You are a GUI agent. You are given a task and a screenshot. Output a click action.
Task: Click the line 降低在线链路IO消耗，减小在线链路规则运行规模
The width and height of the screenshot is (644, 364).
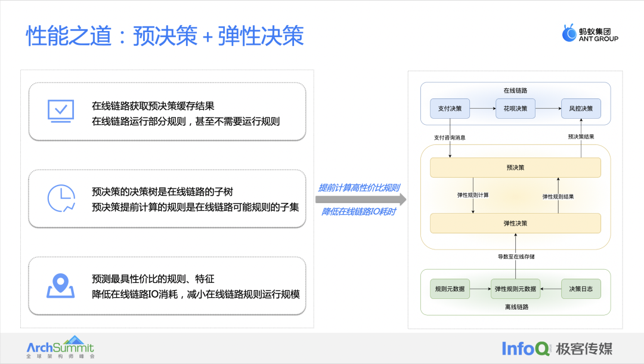[x=196, y=295]
